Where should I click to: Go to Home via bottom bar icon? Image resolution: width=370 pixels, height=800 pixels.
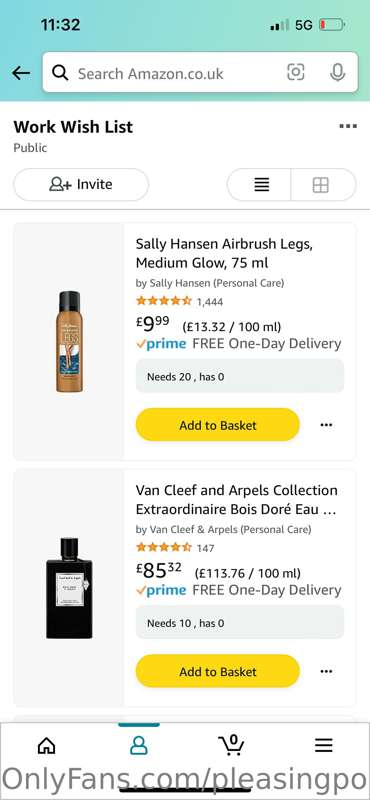46,745
